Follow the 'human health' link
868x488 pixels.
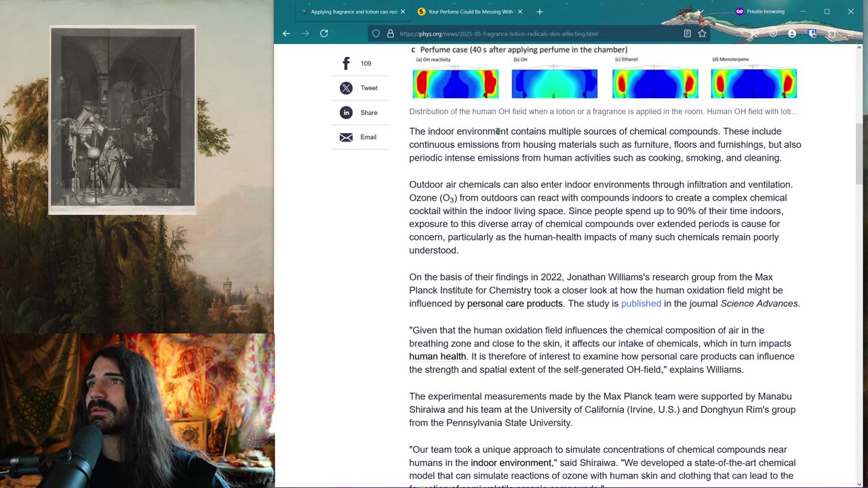(437, 357)
